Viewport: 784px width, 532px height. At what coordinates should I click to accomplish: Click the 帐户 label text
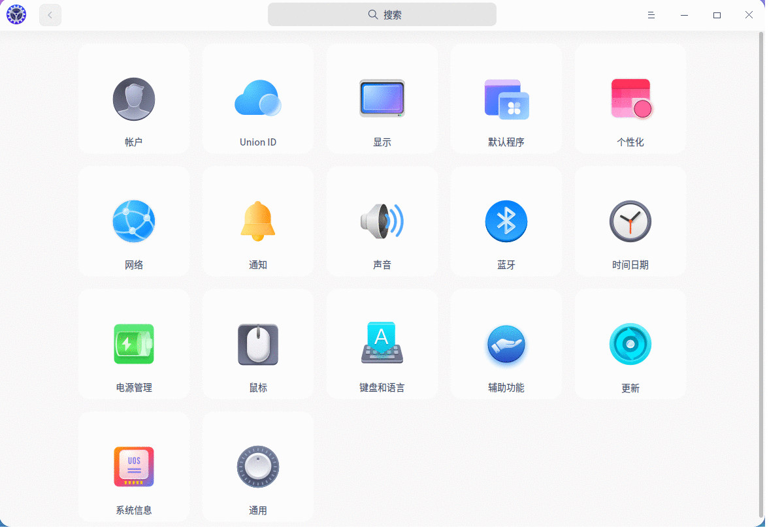[134, 142]
